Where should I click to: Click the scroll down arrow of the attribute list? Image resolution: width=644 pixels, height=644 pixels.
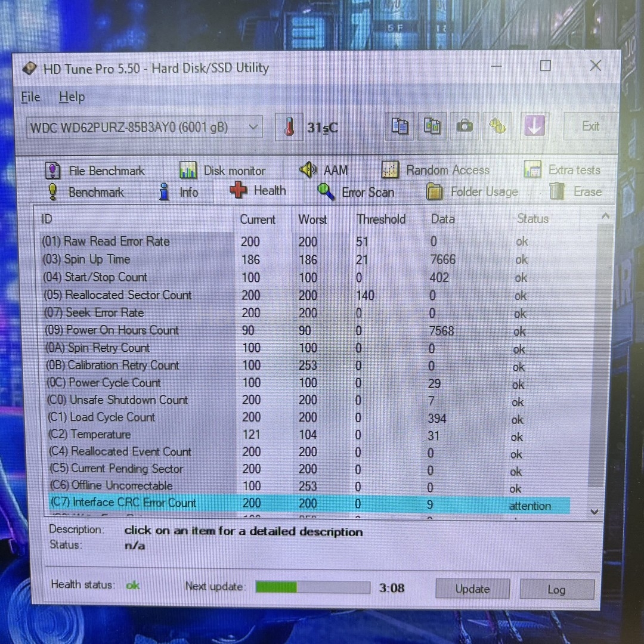[594, 512]
